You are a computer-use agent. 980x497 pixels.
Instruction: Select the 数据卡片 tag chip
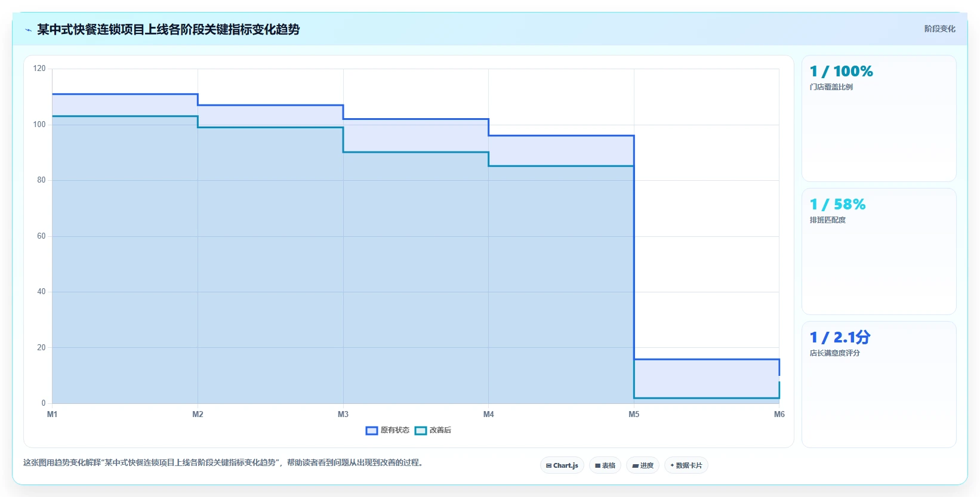686,465
